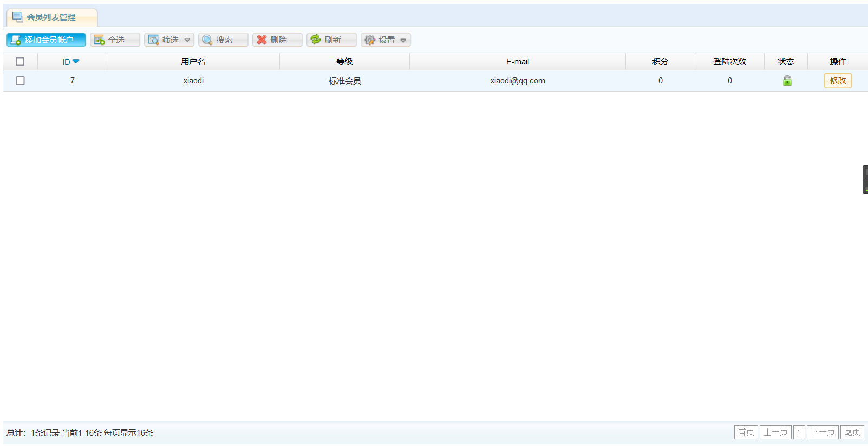Click the 等级 column header
The height and width of the screenshot is (446, 868).
344,62
